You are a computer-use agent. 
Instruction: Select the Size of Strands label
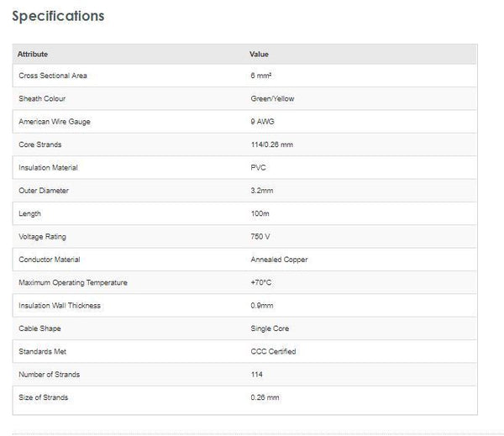(x=43, y=397)
